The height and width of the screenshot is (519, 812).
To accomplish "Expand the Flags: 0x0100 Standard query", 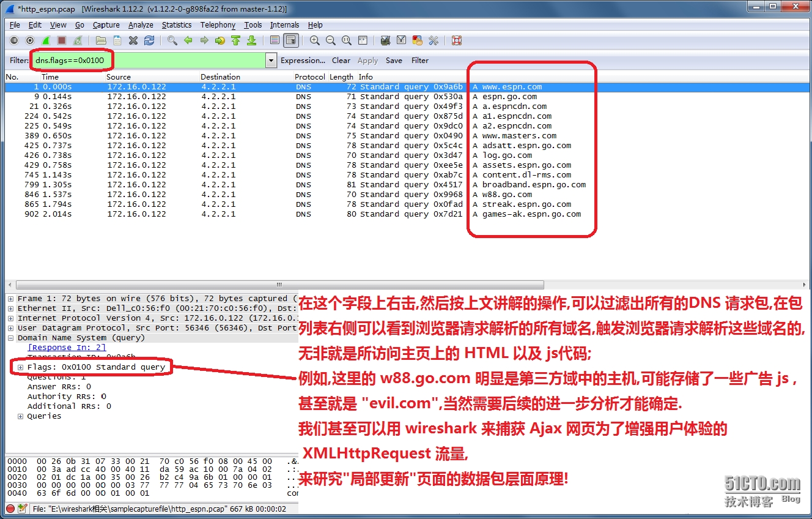I will (x=21, y=367).
